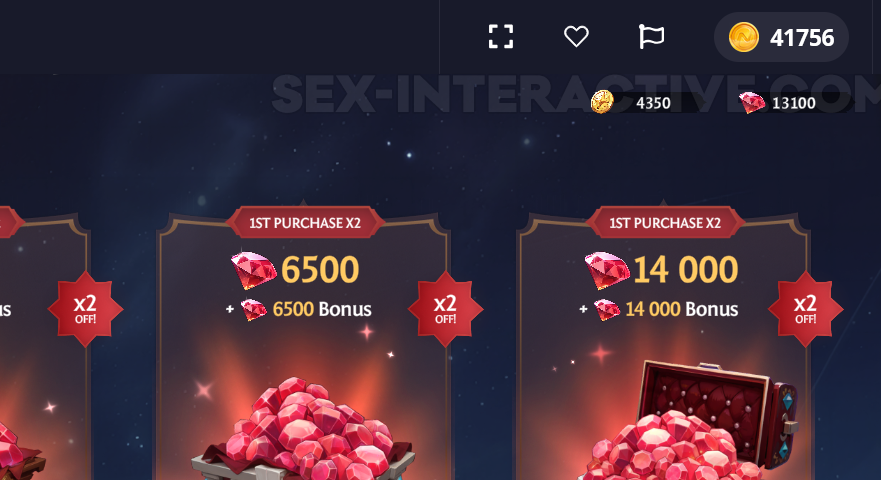Click the ruby gem icon beside 13100

pos(752,102)
